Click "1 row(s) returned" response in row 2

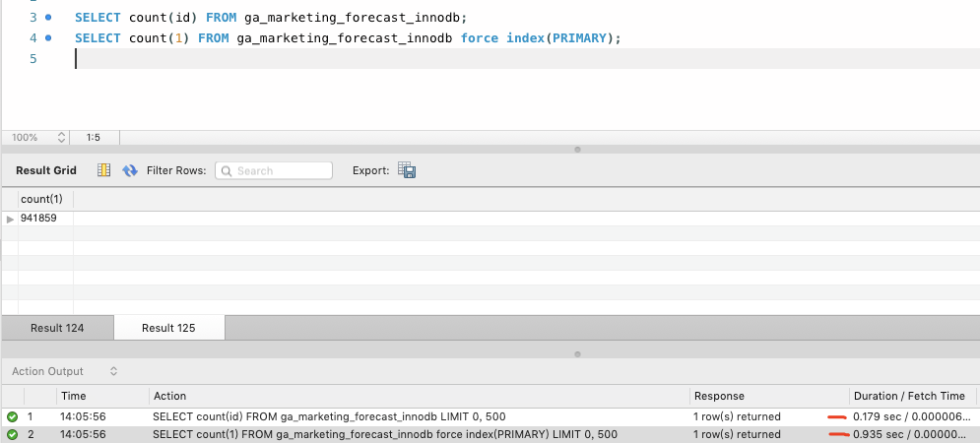click(737, 434)
